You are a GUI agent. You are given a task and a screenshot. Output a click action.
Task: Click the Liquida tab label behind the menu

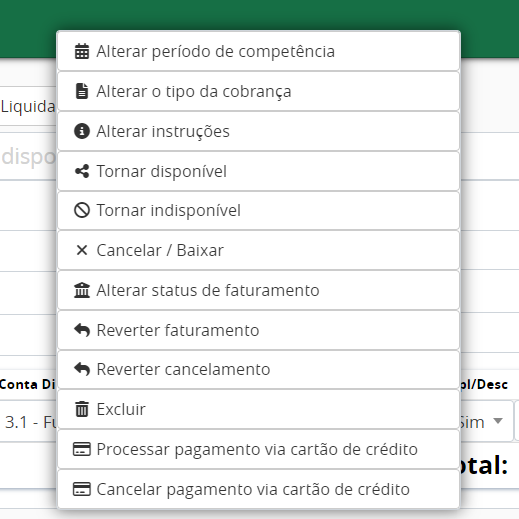(x=28, y=107)
